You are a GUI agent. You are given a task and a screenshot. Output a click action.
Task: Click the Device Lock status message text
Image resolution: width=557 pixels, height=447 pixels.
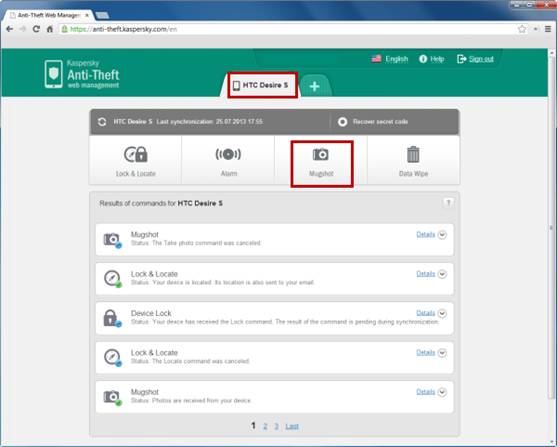click(x=285, y=322)
